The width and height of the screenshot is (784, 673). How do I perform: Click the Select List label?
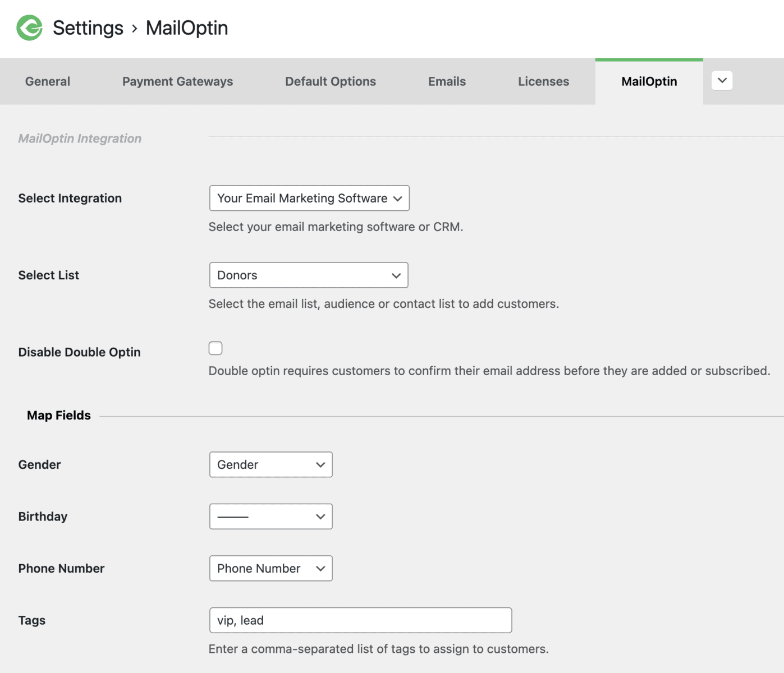point(49,275)
